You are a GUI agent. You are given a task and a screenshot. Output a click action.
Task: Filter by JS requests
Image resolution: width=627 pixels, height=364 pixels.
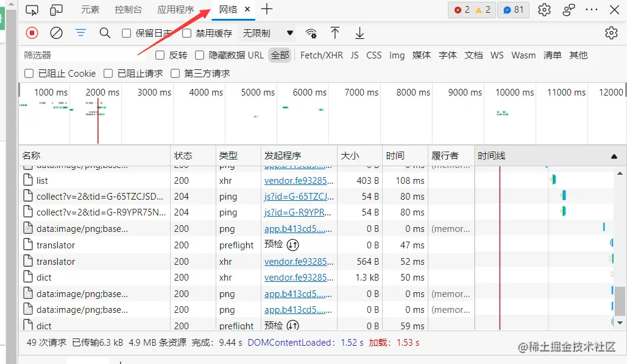tap(355, 55)
